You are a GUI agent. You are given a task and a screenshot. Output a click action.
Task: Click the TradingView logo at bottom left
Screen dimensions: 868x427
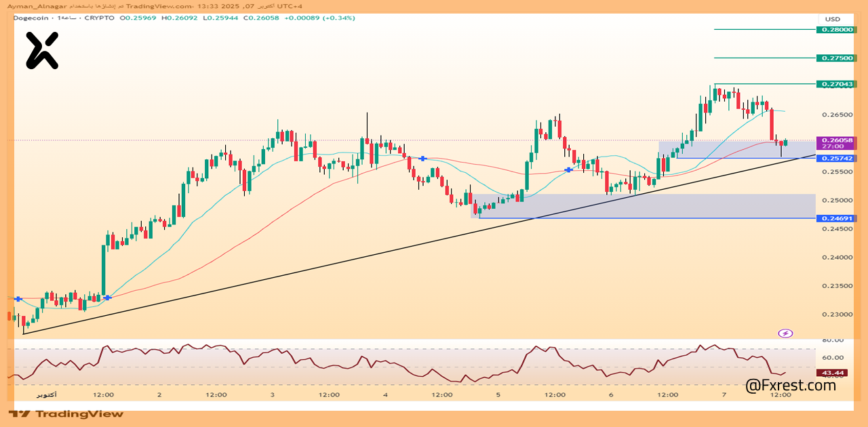[x=66, y=413]
